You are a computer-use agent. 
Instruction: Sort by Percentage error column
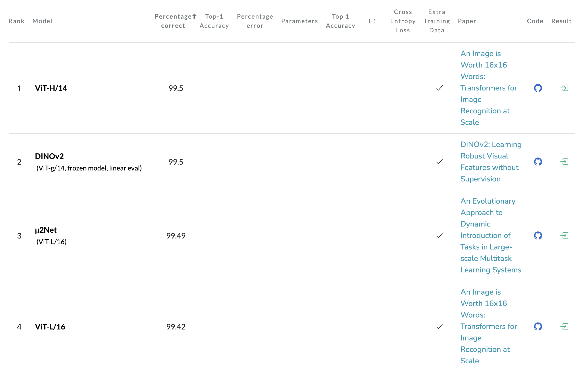(255, 21)
